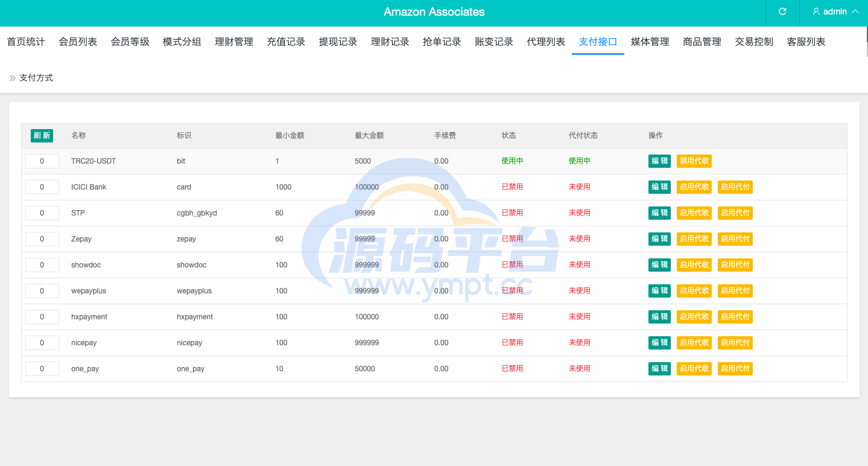868x466 pixels.
Task: Click the refresh icon in top bar
Action: (782, 11)
